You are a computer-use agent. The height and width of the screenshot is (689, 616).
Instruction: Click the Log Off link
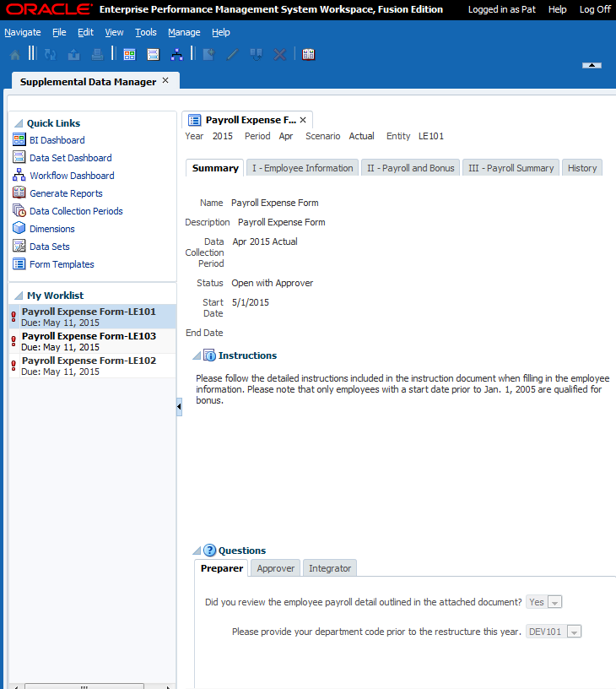(595, 9)
